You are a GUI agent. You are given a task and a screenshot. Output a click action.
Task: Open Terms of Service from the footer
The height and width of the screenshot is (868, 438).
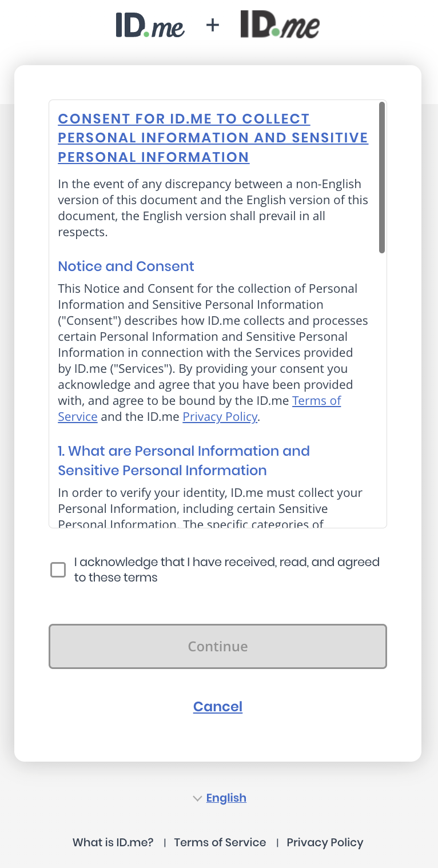[x=220, y=842]
